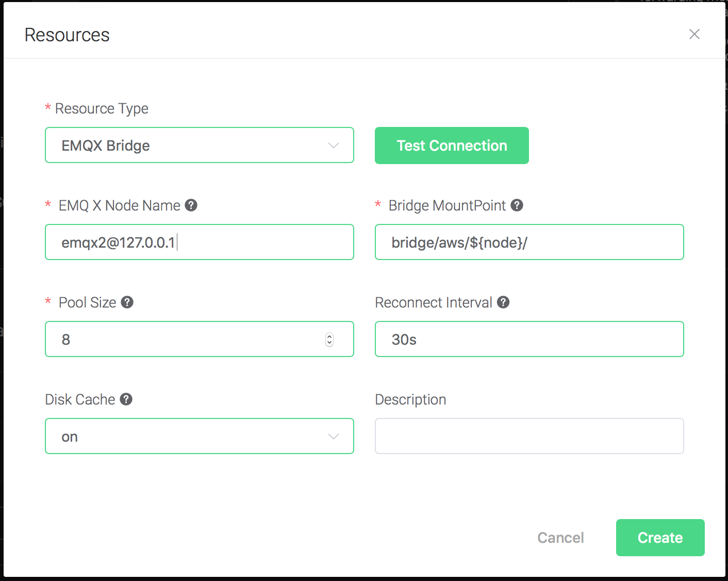The image size is (728, 581).
Task: Click the Pool Size help question mark
Action: click(127, 302)
